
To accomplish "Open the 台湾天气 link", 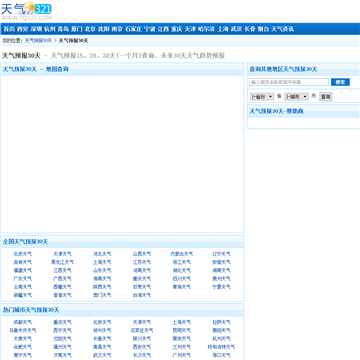I will (142, 295).
